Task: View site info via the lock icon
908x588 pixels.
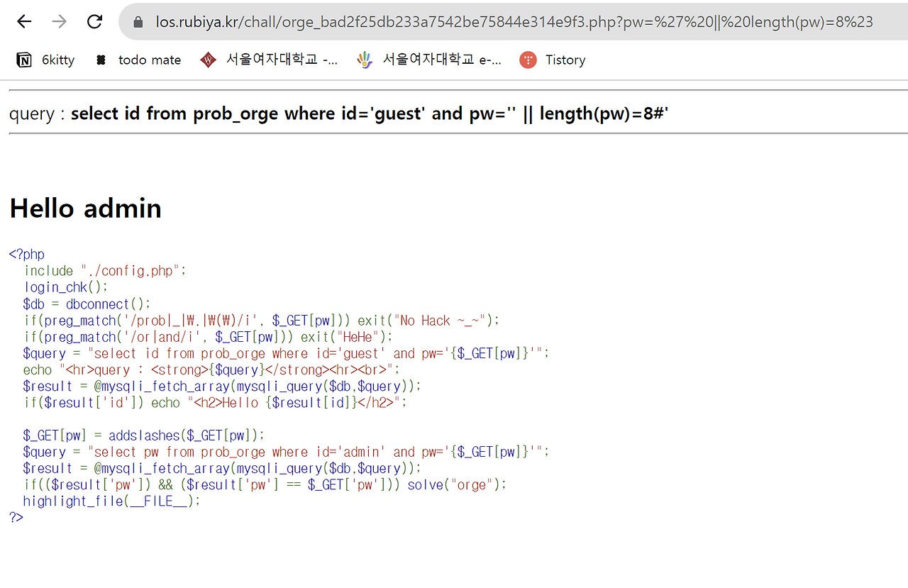Action: tap(138, 22)
